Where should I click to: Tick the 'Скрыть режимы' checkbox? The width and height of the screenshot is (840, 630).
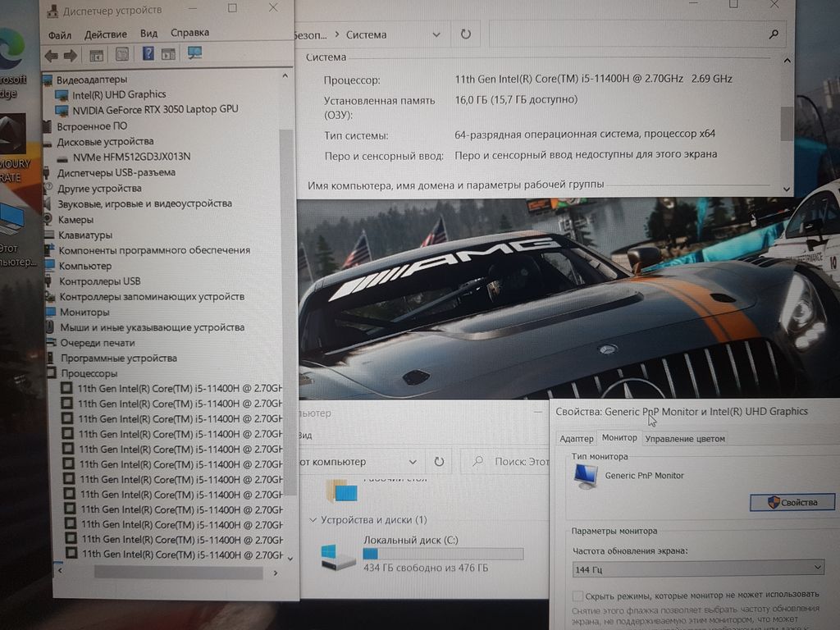[578, 596]
